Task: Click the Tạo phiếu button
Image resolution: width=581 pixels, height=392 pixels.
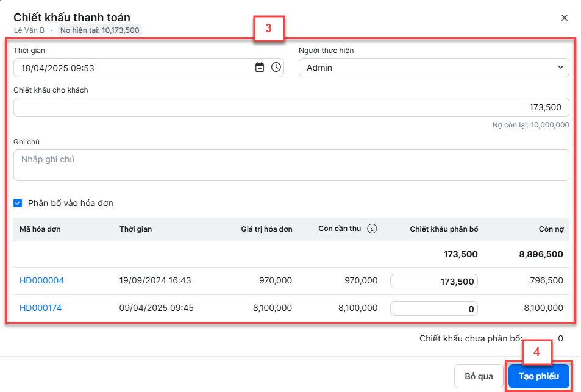Action: [x=539, y=376]
